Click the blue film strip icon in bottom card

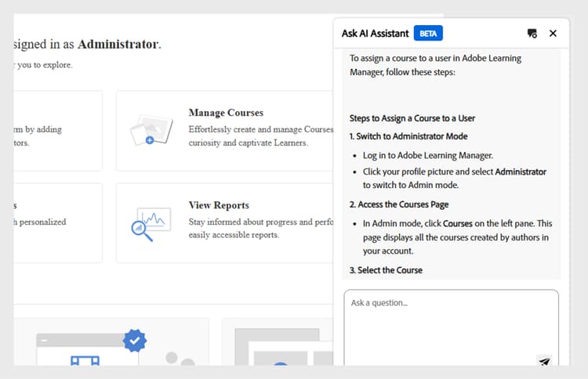(85, 360)
